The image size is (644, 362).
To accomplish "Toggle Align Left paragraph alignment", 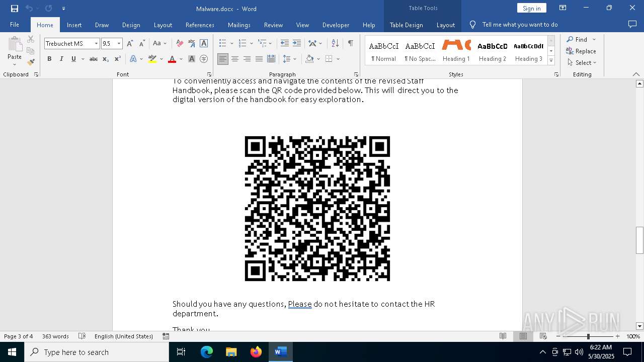I will coord(223,59).
